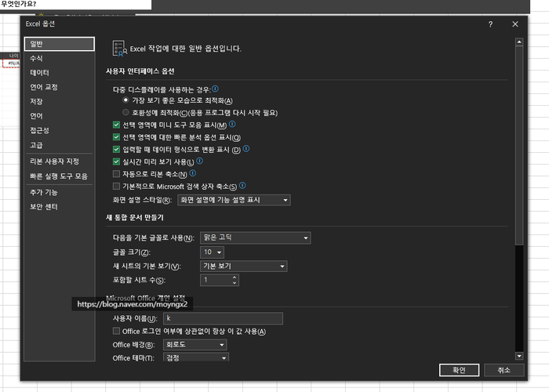This screenshot has width=549, height=392.
Task: Open the Office 테마 dropdown showing 검정
Action: pos(196,358)
